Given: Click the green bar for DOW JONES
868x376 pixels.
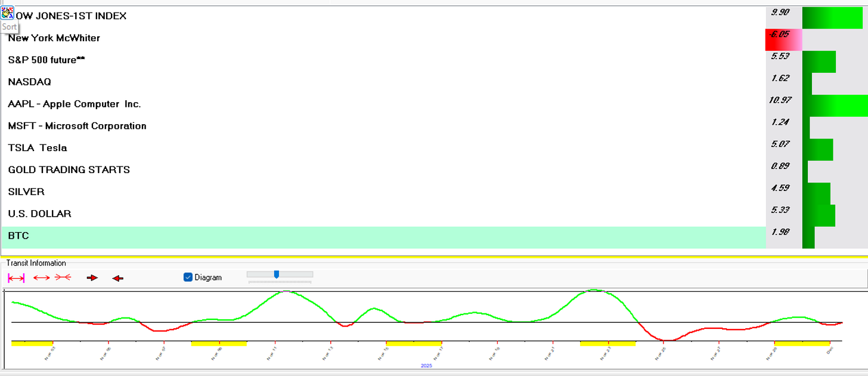Looking at the screenshot, I should pyautogui.click(x=832, y=17).
